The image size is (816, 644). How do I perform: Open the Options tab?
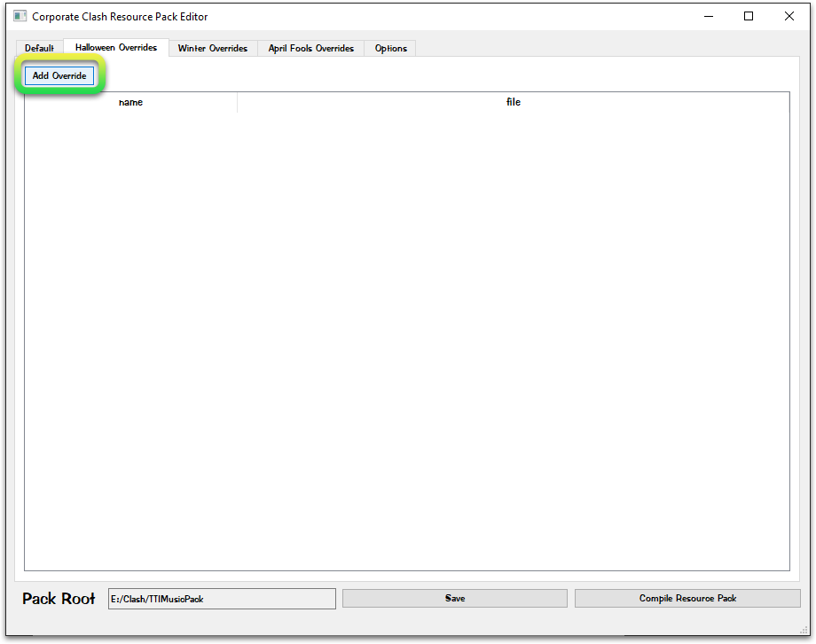coord(390,48)
